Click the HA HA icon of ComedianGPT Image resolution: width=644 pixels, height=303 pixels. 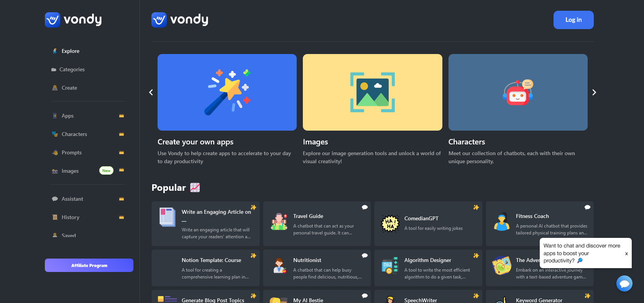click(x=390, y=223)
